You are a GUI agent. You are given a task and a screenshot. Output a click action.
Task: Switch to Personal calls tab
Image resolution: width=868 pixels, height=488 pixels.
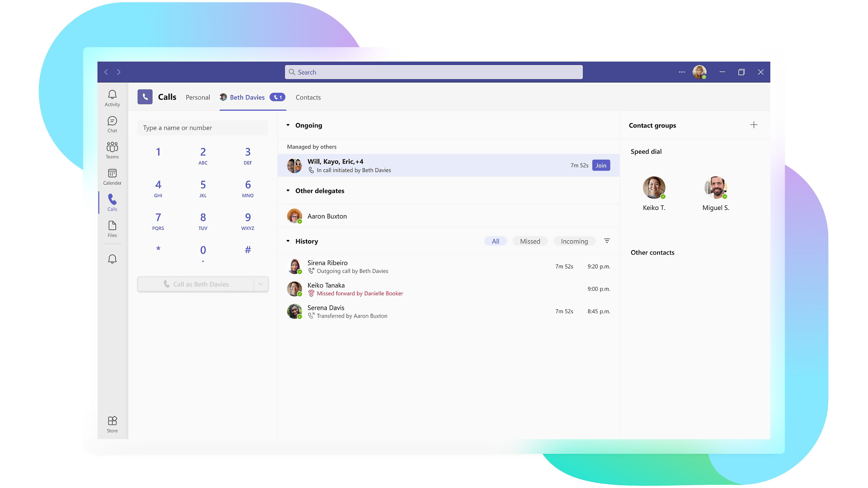[x=198, y=97]
